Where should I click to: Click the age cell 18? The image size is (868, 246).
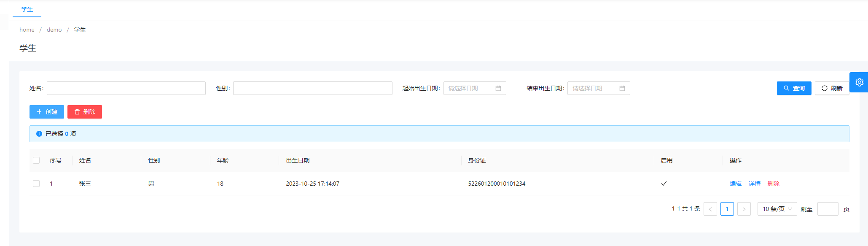220,184
